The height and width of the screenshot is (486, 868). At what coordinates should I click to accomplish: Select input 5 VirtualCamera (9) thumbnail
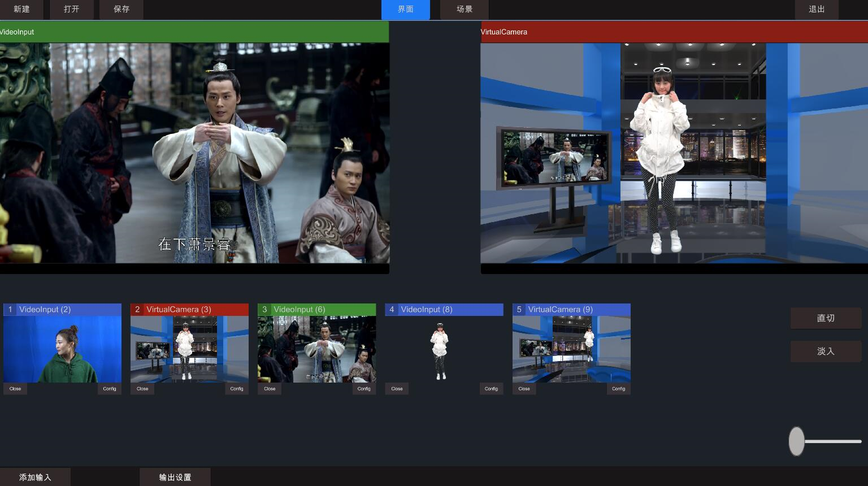click(571, 349)
